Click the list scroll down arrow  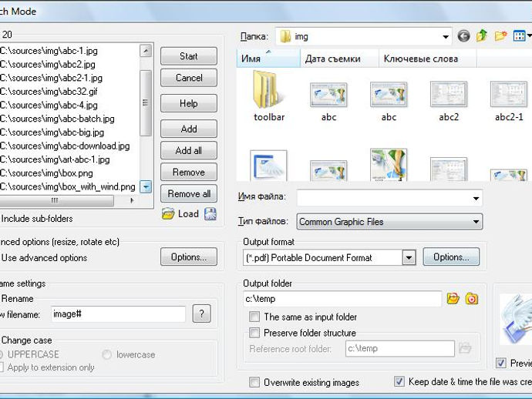point(146,186)
